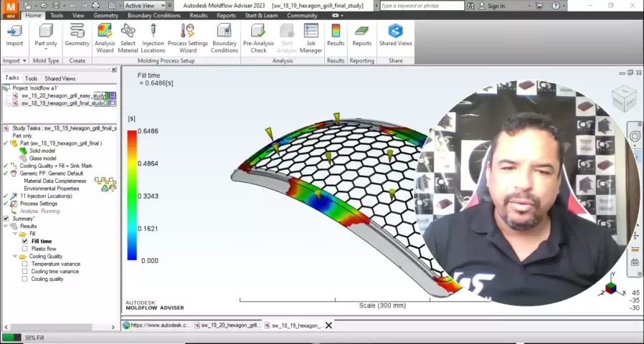The image size is (644, 344).
Task: Collapse the Fill folder node
Action: [x=15, y=234]
